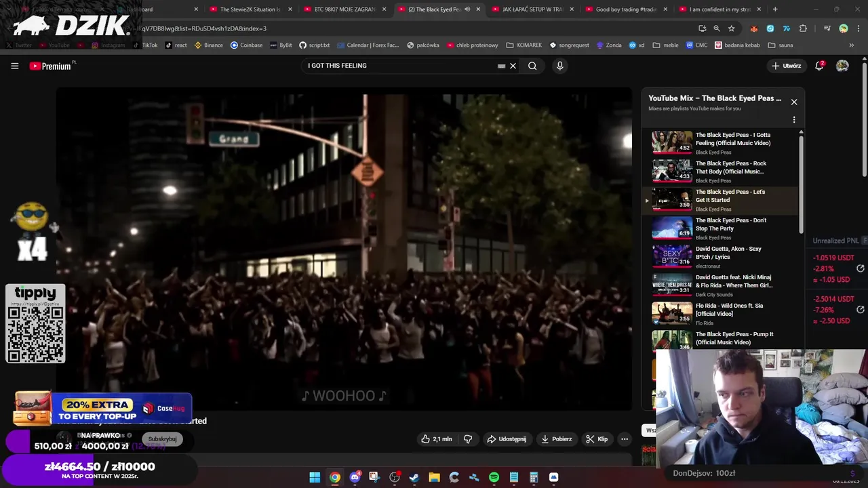Open the playlist three-dot options menu
This screenshot has height=488, width=868.
point(794,120)
